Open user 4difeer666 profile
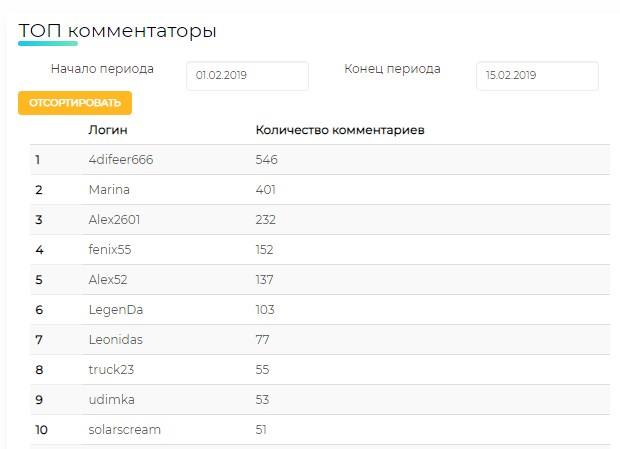Screen dimensions: 620x449 click(x=121, y=160)
